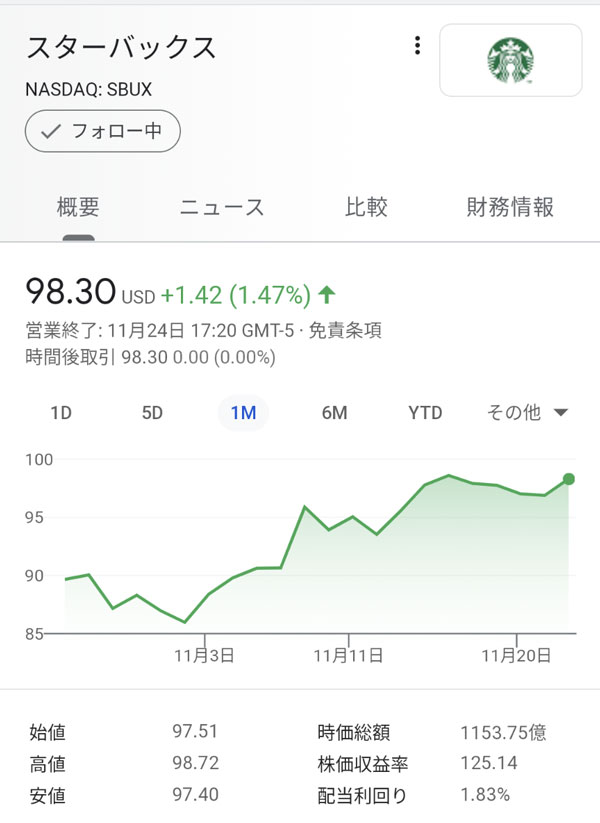
Task: Click the chart's latest data point dot
Action: 569,479
